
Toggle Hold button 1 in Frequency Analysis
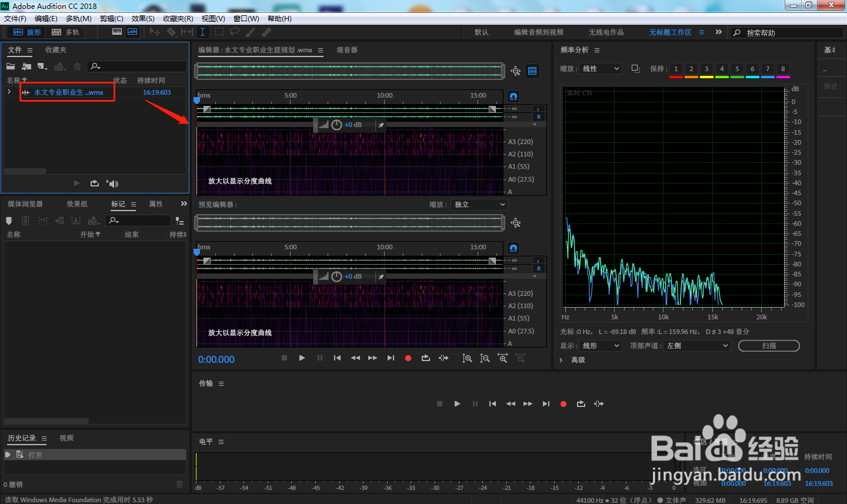(676, 69)
